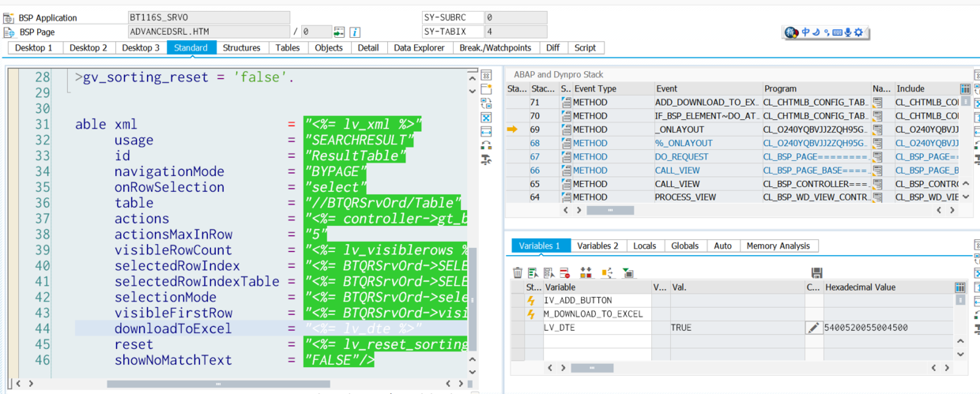980x394 pixels.
Task: Open the Tables tab
Action: tap(288, 48)
